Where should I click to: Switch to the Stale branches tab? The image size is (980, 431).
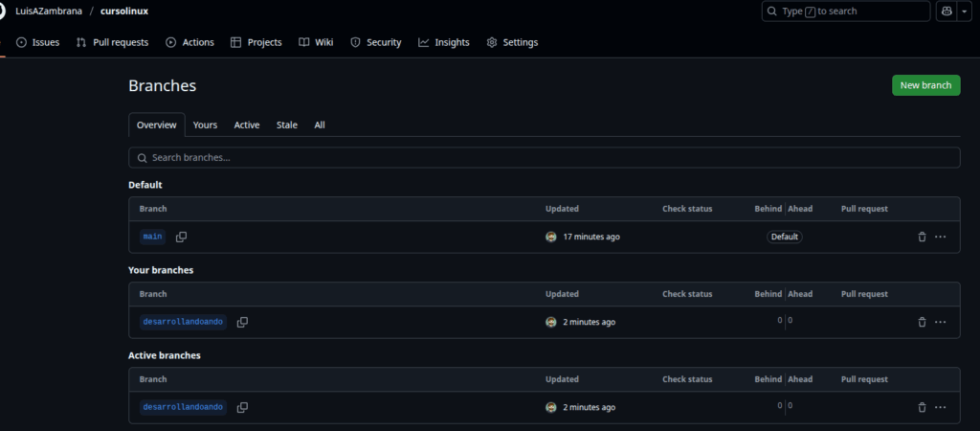click(287, 125)
